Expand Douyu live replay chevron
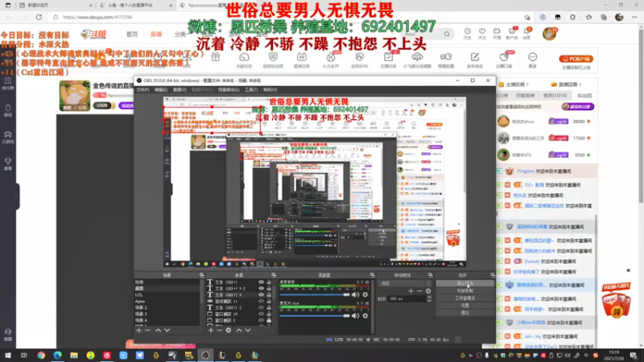644x362 pixels. [580, 84]
